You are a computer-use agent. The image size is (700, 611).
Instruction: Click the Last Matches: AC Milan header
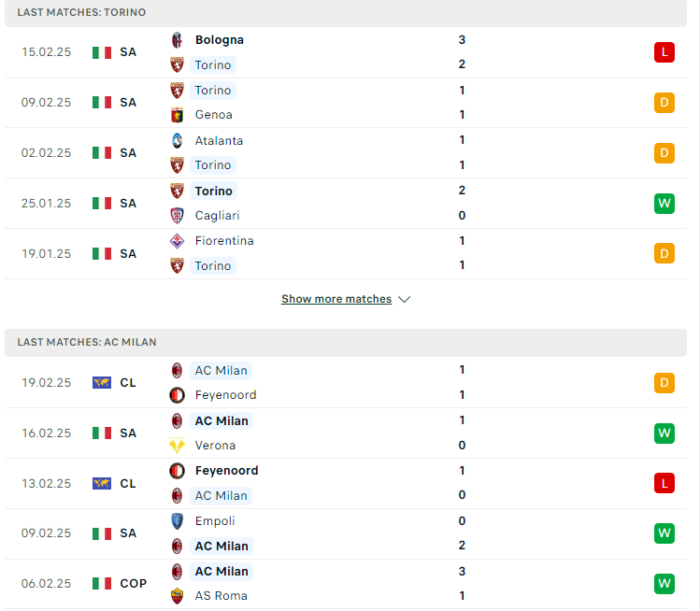pyautogui.click(x=346, y=343)
